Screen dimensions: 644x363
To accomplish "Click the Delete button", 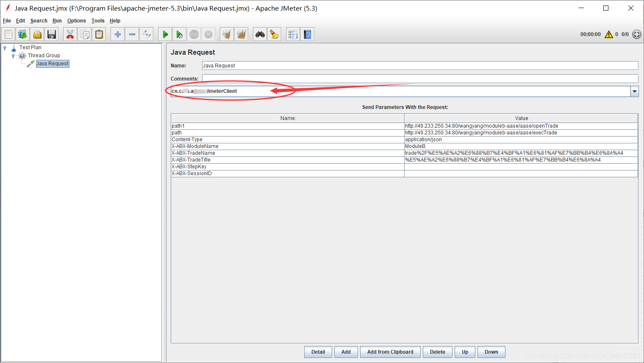I will 438,352.
